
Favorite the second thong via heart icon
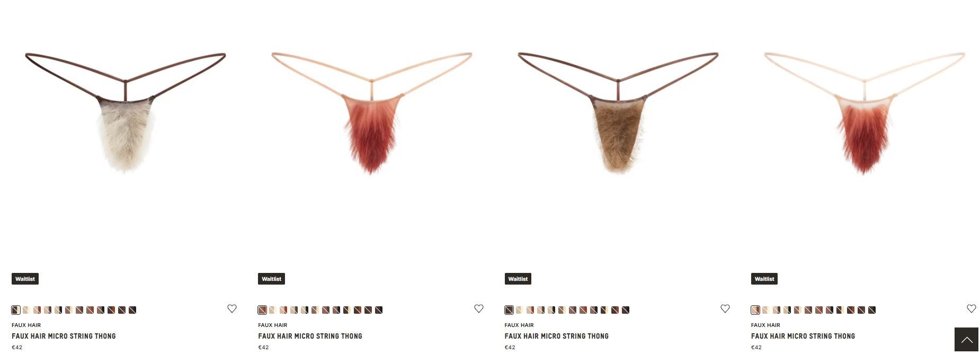[479, 308]
